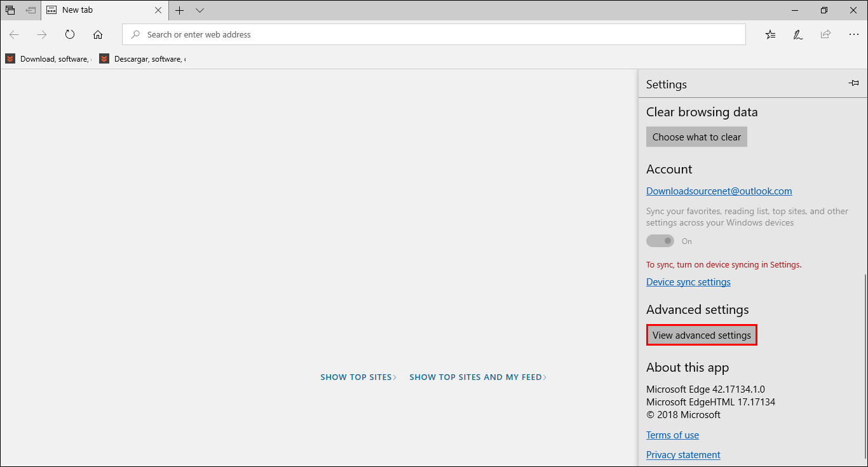Set these tabs aside icon
868x467 pixels.
point(31,10)
